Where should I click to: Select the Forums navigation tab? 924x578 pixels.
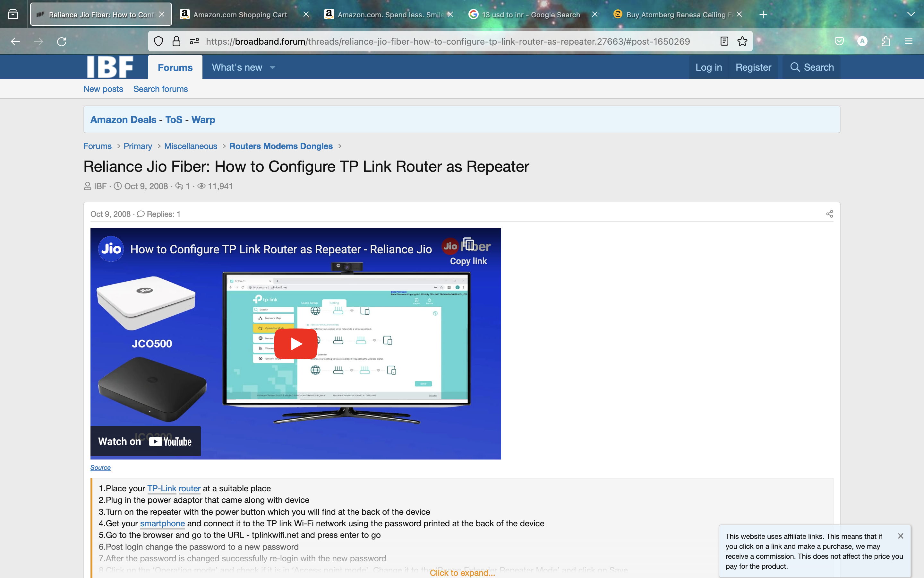coord(175,67)
